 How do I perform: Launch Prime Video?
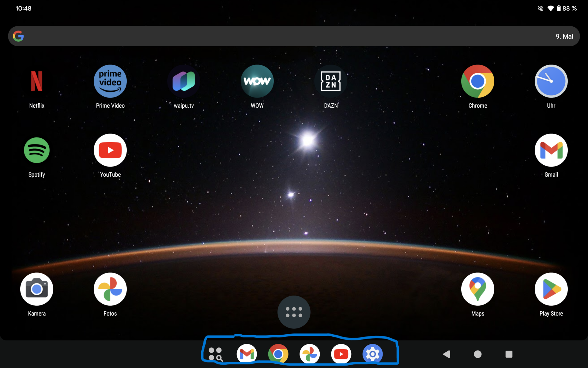110,81
